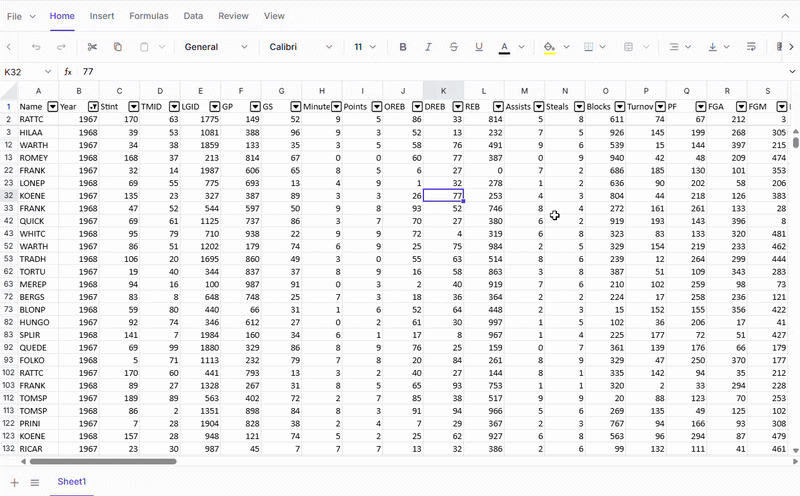Click the Cut scissors icon
This screenshot has height=496, width=800.
click(92, 47)
